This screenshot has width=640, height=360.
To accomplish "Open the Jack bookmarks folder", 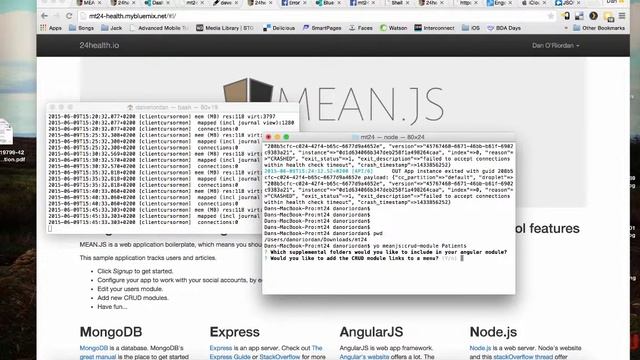I will [111, 28].
